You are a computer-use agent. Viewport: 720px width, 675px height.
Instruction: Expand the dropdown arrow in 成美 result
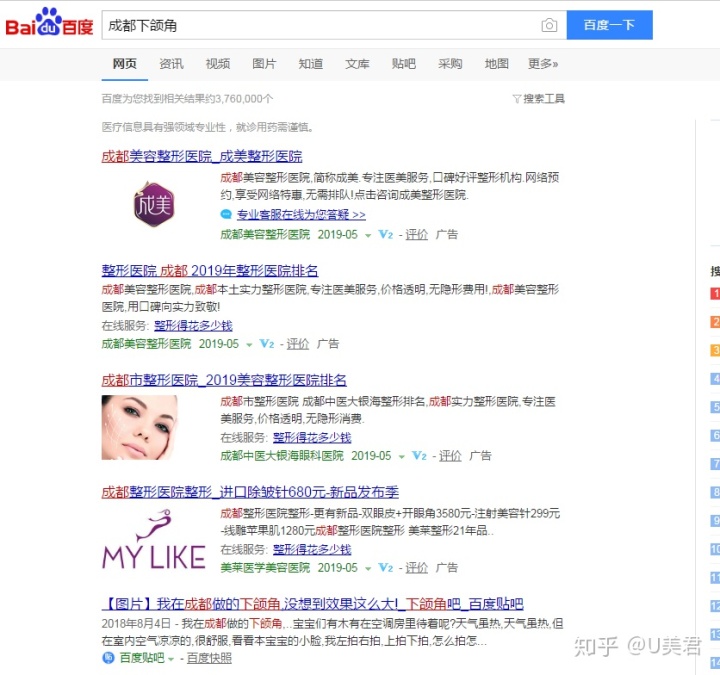368,236
